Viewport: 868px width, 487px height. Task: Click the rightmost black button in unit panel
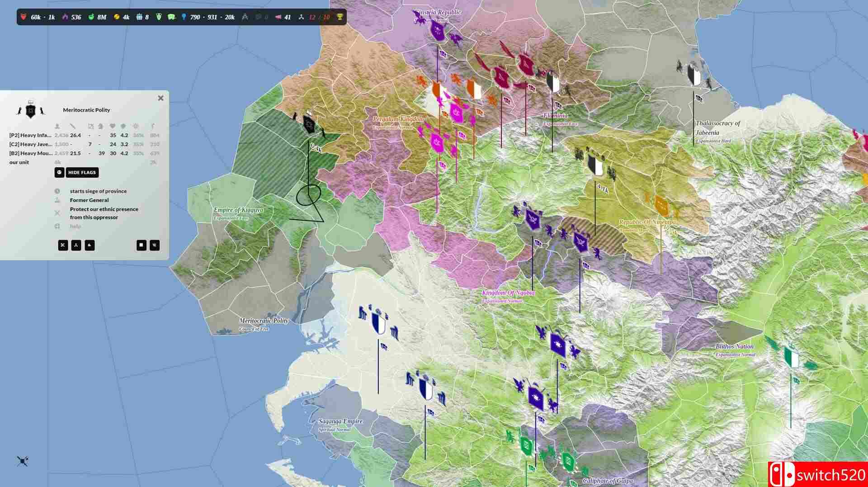coord(155,245)
